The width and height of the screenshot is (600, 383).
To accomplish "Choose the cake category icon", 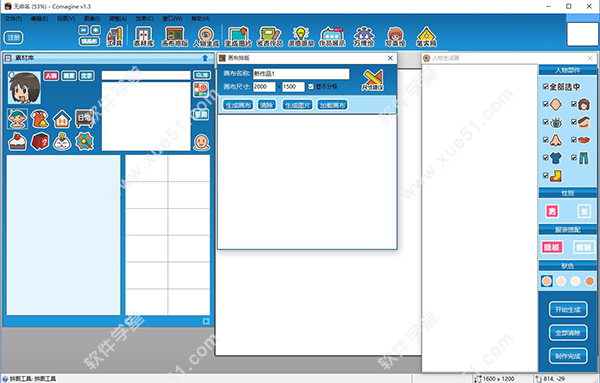I will click(x=17, y=141).
